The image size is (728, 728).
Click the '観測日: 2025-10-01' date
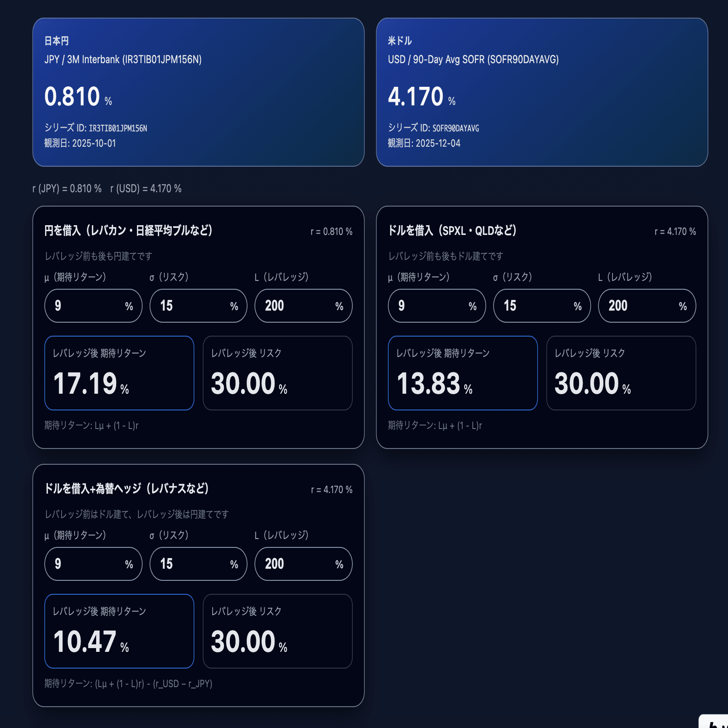[80, 143]
